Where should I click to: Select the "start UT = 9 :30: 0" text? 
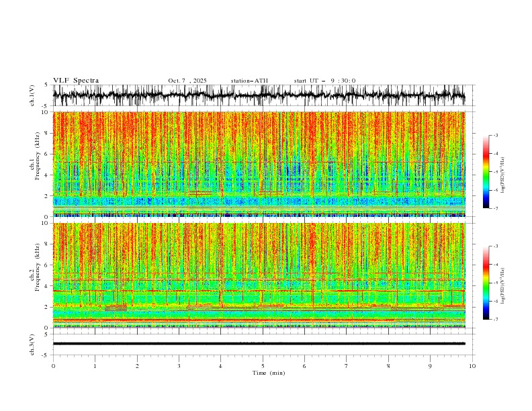coord(324,81)
